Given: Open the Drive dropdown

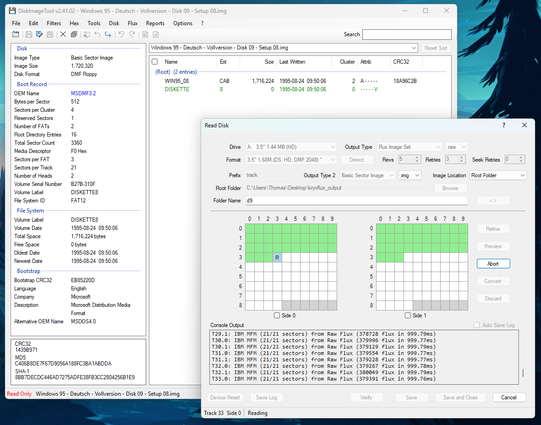Looking at the screenshot, I should [291, 147].
